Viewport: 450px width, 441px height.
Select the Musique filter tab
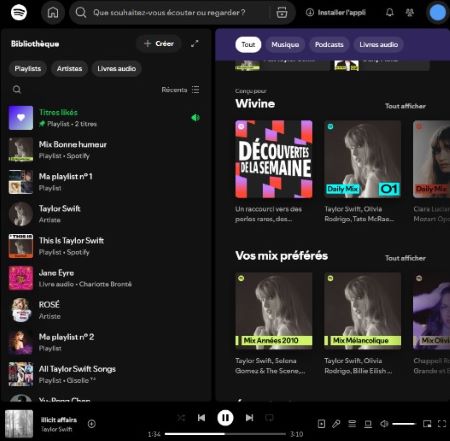(285, 44)
